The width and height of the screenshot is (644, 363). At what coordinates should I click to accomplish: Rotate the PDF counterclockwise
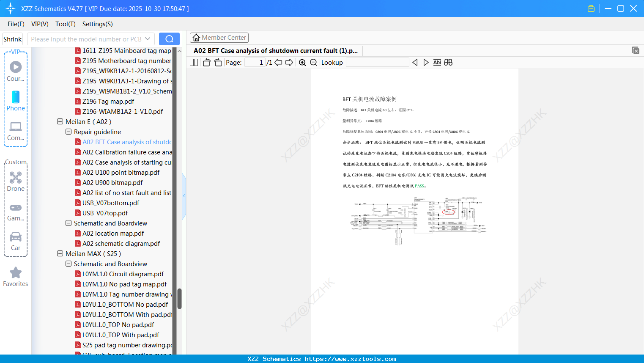[206, 62]
